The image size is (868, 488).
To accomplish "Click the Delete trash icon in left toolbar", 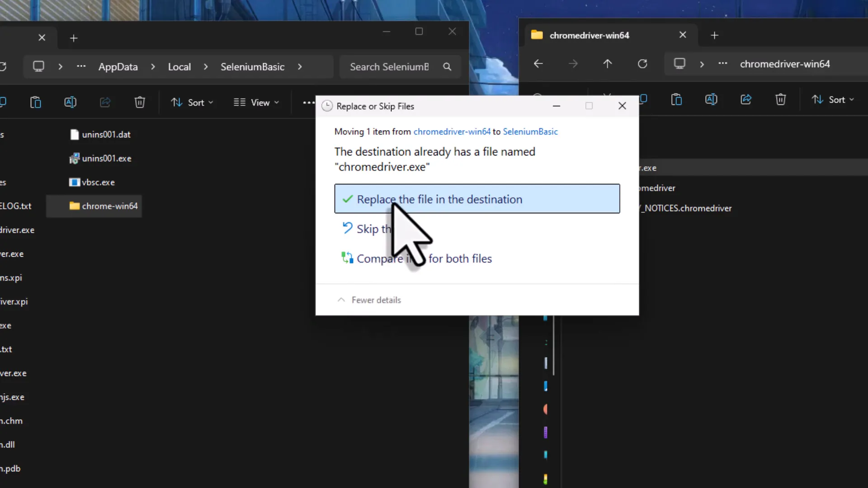I will point(140,102).
